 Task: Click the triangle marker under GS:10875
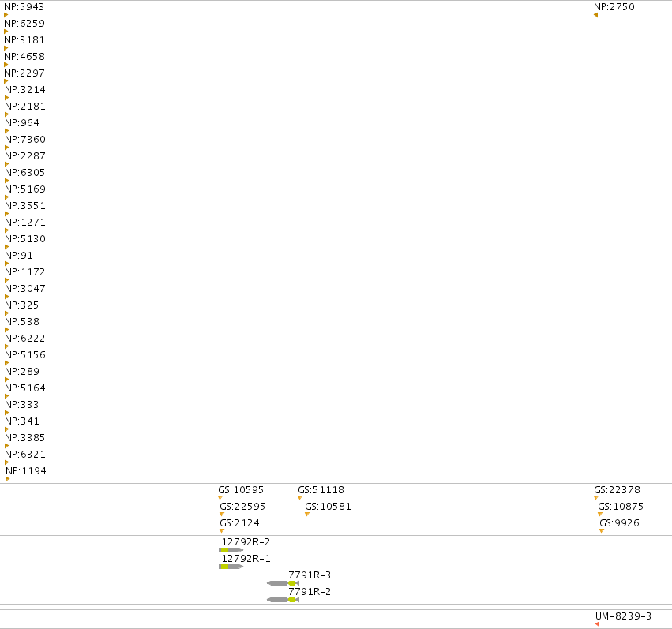(600, 515)
